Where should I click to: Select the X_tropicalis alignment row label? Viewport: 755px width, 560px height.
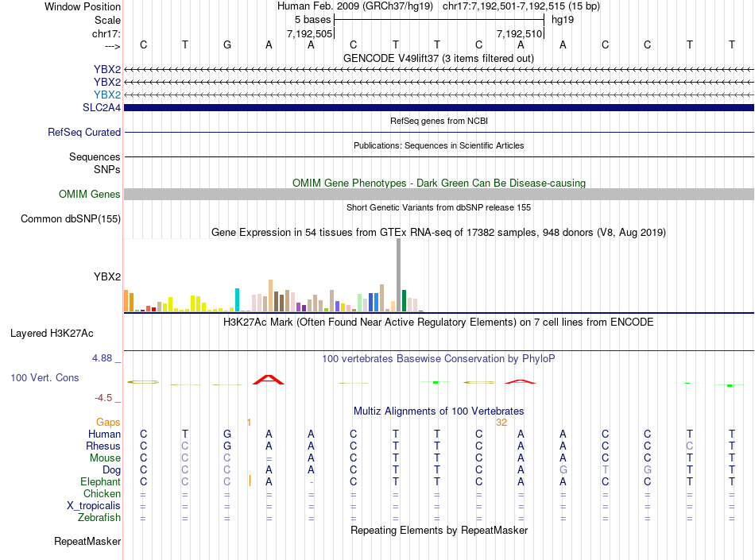[x=94, y=506]
